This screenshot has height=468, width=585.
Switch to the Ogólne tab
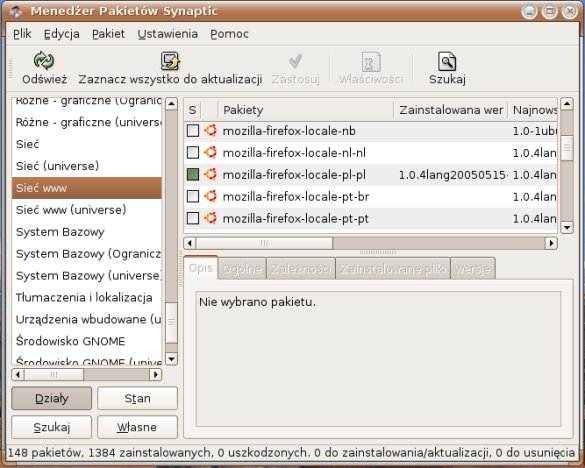[x=242, y=269]
